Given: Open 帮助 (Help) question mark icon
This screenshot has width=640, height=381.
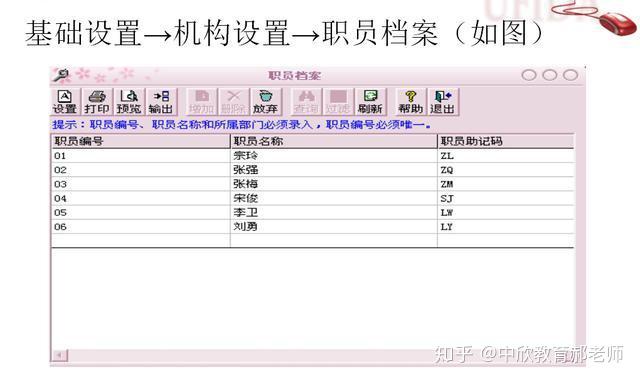Looking at the screenshot, I should coord(411,102).
